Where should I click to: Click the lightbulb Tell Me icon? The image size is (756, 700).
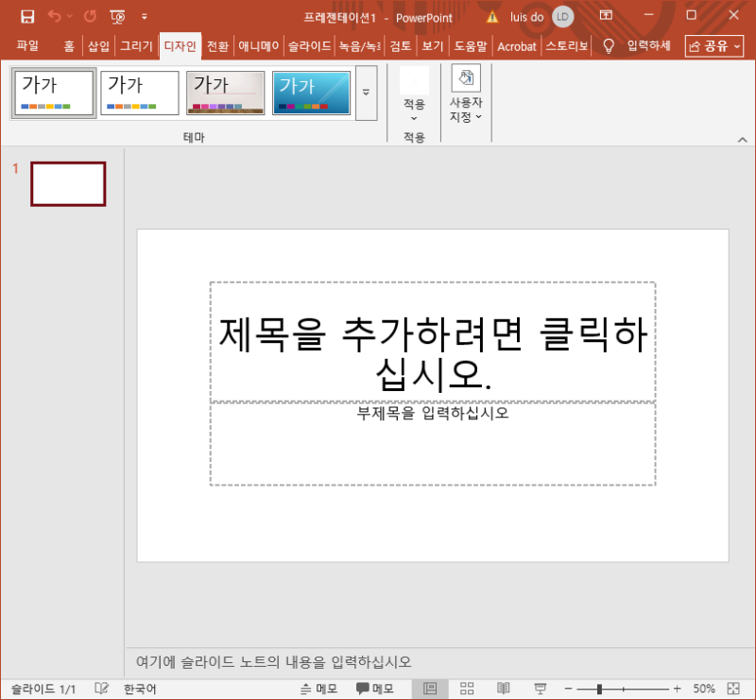point(609,46)
